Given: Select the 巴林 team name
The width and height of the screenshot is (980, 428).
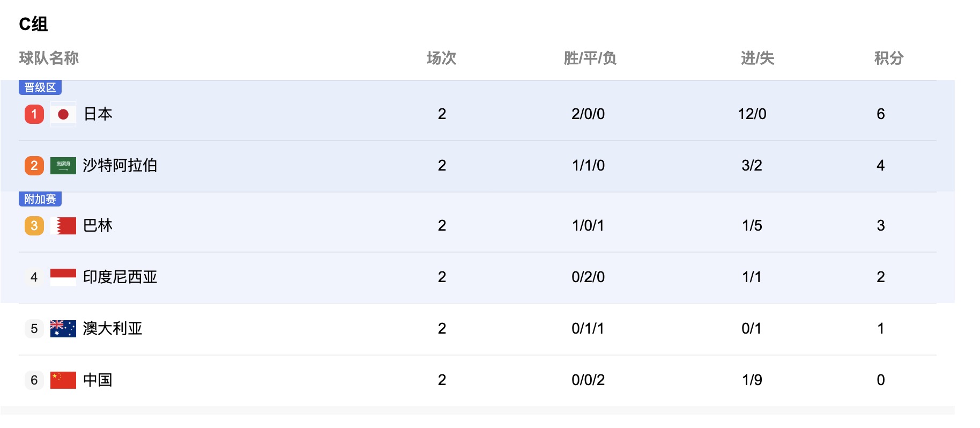Looking at the screenshot, I should (x=98, y=226).
